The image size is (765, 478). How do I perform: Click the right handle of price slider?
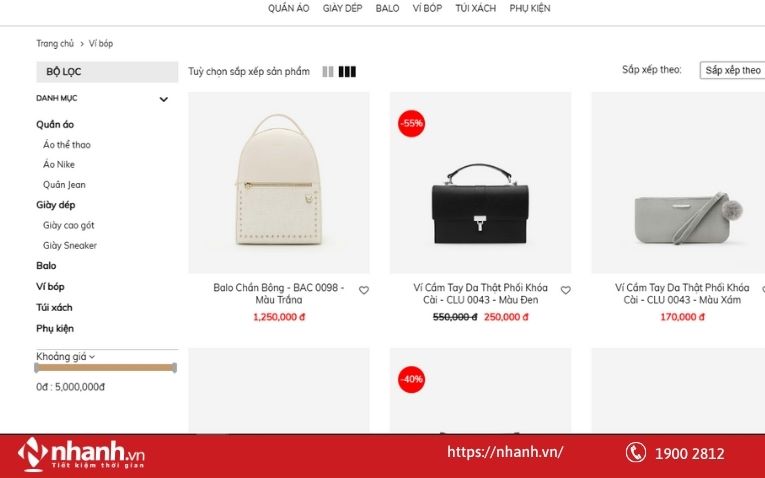174,368
